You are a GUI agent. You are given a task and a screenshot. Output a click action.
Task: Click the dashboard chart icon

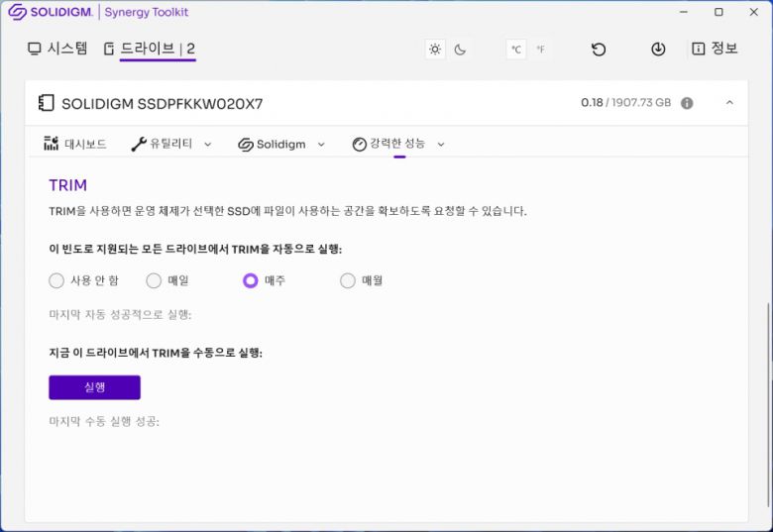52,143
